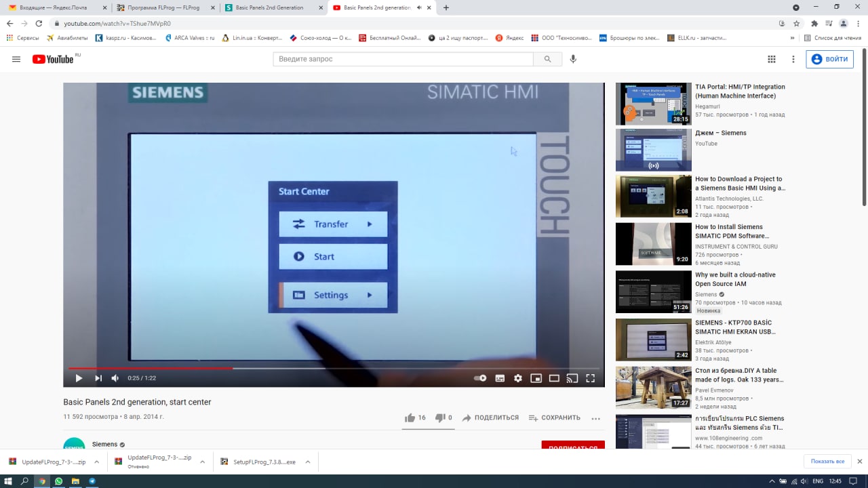Dislike the video
This screenshot has width=868, height=488.
click(x=443, y=418)
